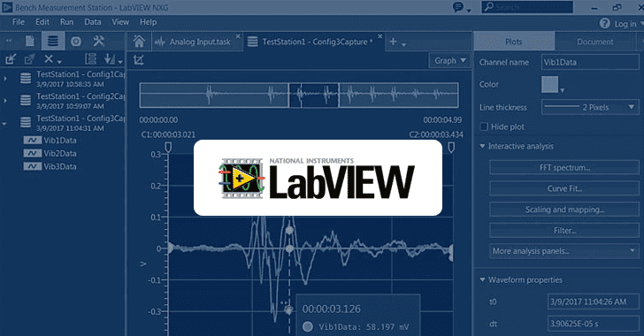Open the feedback chat bubble icon
The image size is (644, 336).
pos(458,7)
